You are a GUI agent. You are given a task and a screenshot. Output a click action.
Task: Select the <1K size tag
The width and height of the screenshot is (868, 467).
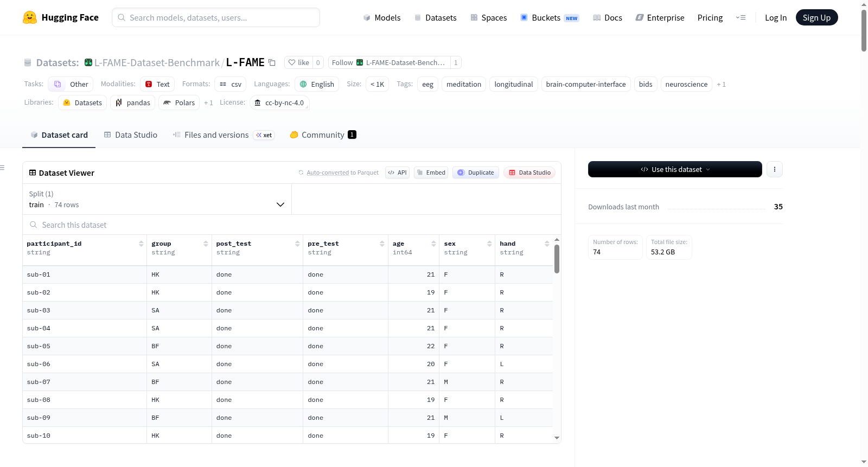coord(377,84)
